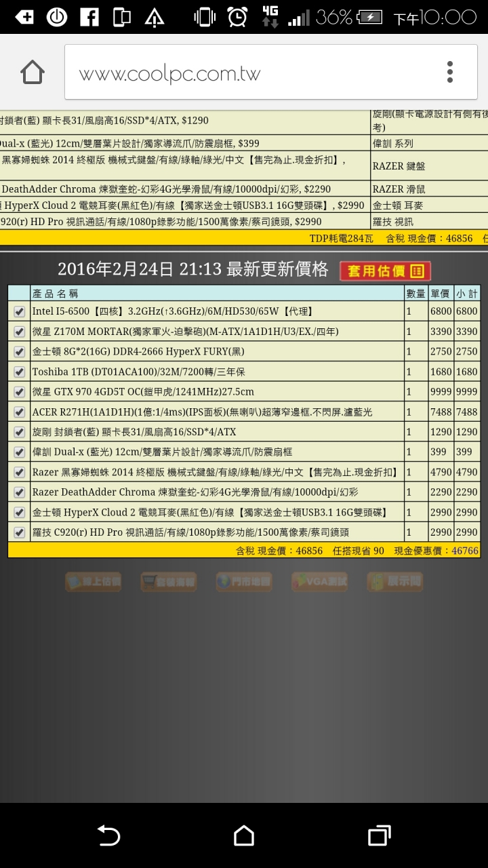This screenshot has width=488, height=868.
Task: Tap the warning triangle status icon
Action: coord(155,18)
